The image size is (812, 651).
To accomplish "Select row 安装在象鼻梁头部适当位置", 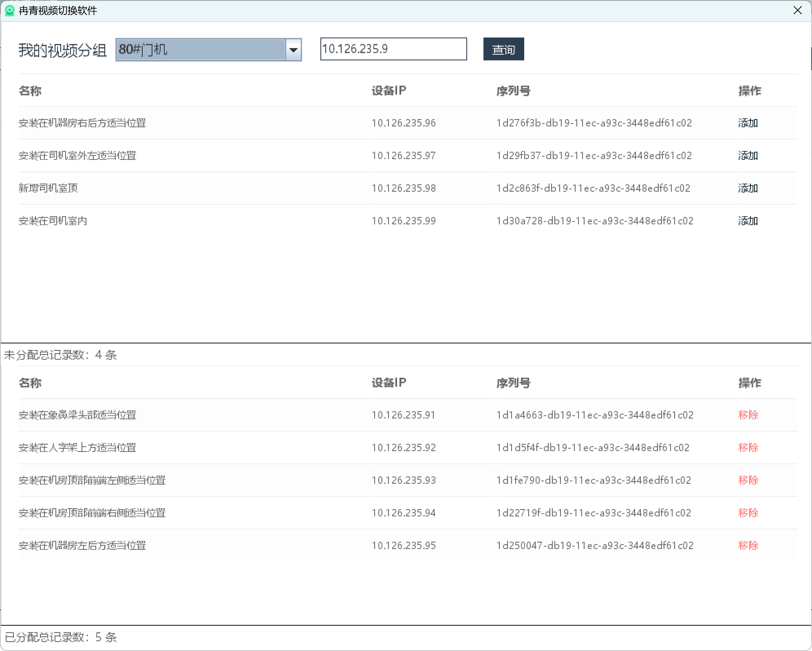I will [x=77, y=415].
